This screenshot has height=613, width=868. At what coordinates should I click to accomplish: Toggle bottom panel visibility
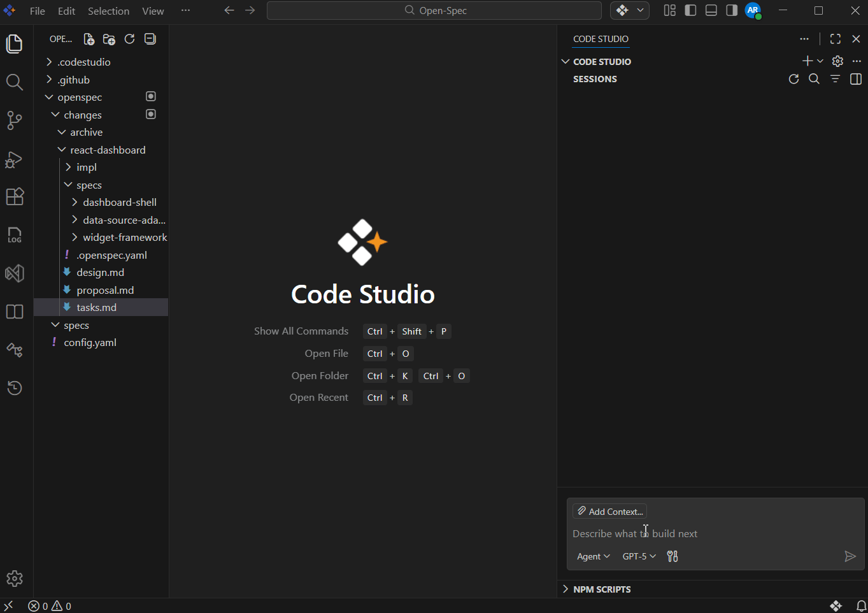click(x=711, y=10)
